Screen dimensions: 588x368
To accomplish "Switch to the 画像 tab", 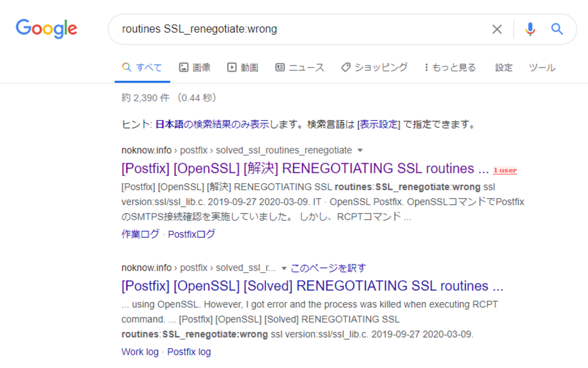I will (x=195, y=67).
